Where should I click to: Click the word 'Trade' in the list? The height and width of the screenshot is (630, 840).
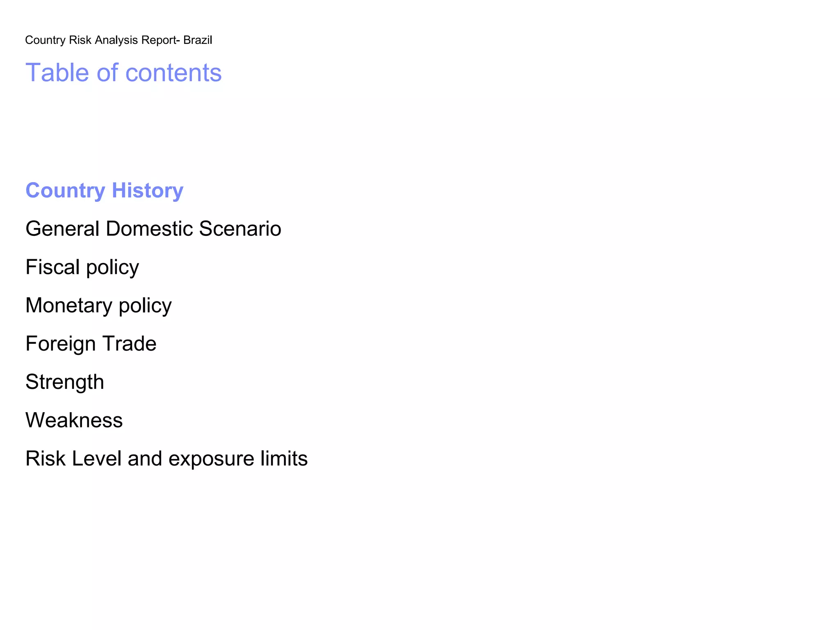(129, 344)
